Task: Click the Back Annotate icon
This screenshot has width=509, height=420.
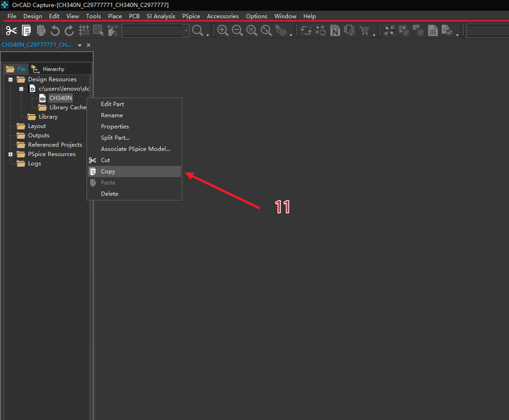Action: coord(321,30)
